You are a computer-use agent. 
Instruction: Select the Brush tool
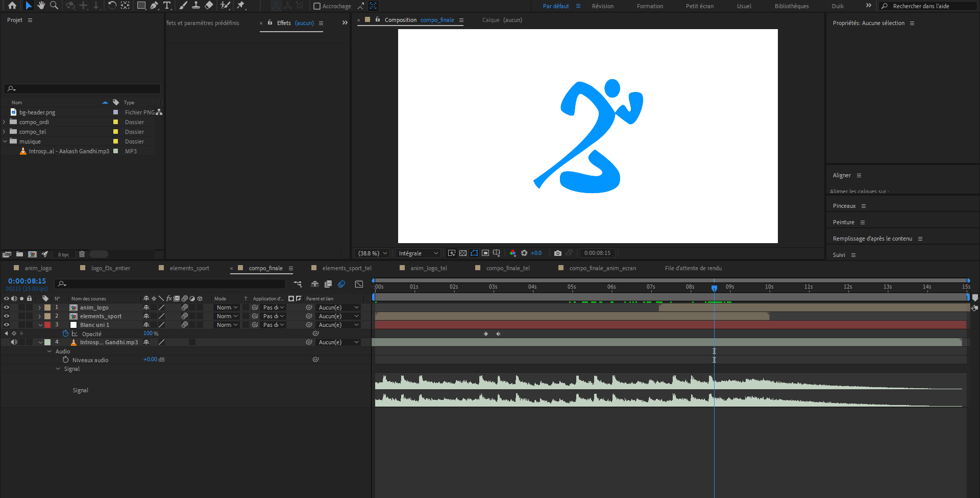click(x=183, y=6)
